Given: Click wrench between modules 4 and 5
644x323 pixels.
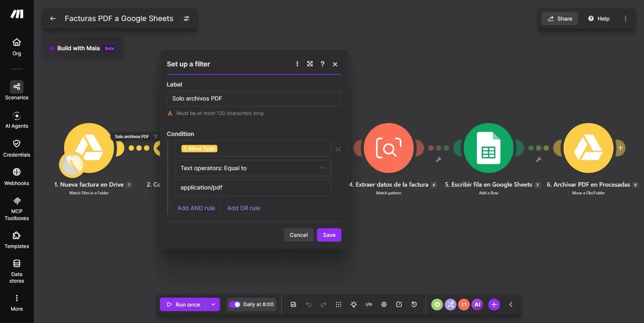Looking at the screenshot, I should [x=438, y=159].
